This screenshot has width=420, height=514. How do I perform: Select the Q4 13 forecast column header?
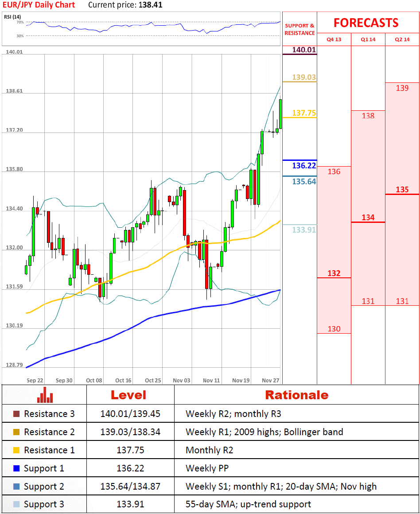pyautogui.click(x=334, y=39)
